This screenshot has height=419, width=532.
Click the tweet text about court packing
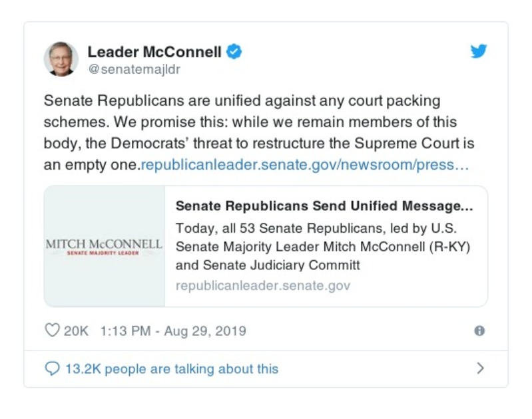click(242, 102)
